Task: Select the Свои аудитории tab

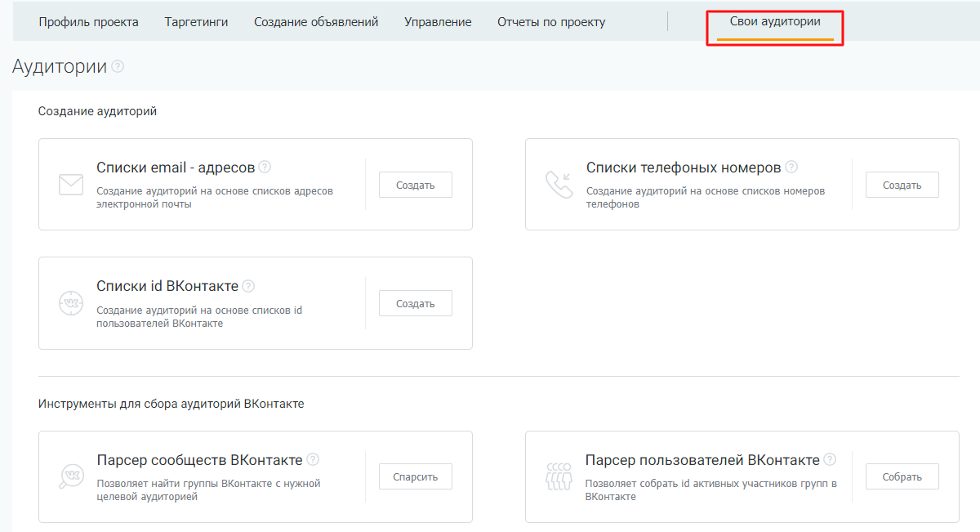Action: click(x=775, y=22)
